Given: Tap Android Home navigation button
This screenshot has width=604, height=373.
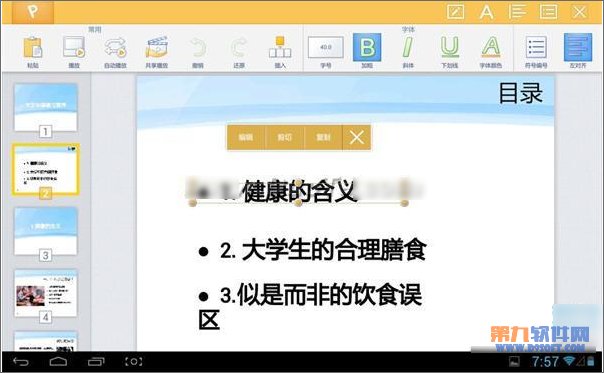Looking at the screenshot, I should click(58, 361).
